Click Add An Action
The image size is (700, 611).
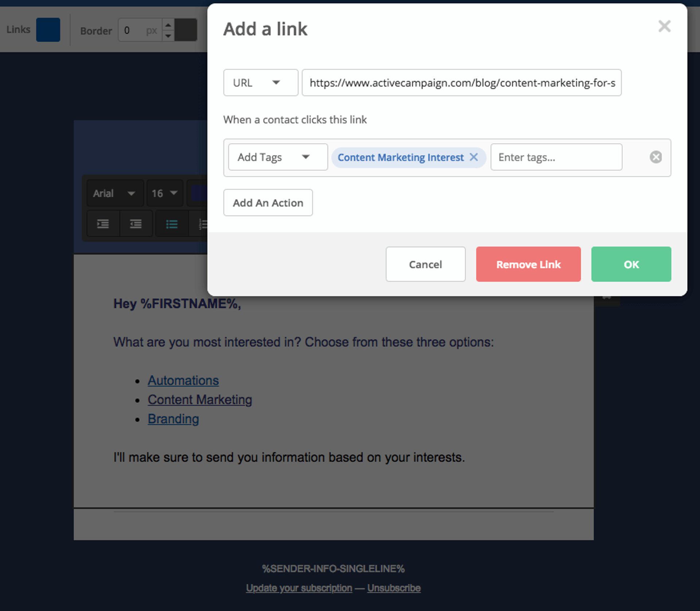click(268, 203)
